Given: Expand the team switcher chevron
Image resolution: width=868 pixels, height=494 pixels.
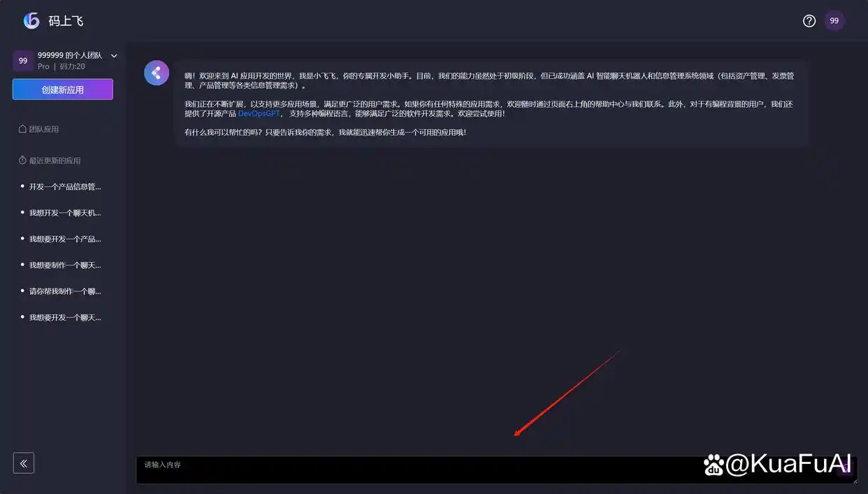Looking at the screenshot, I should [x=113, y=56].
